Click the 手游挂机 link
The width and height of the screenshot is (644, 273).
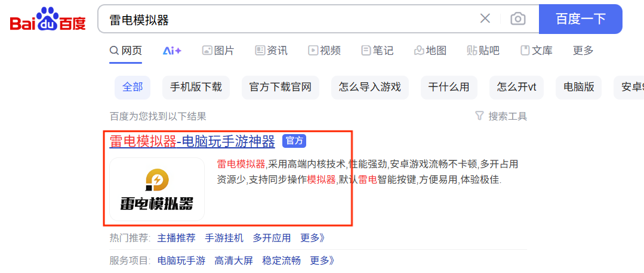[x=224, y=238]
